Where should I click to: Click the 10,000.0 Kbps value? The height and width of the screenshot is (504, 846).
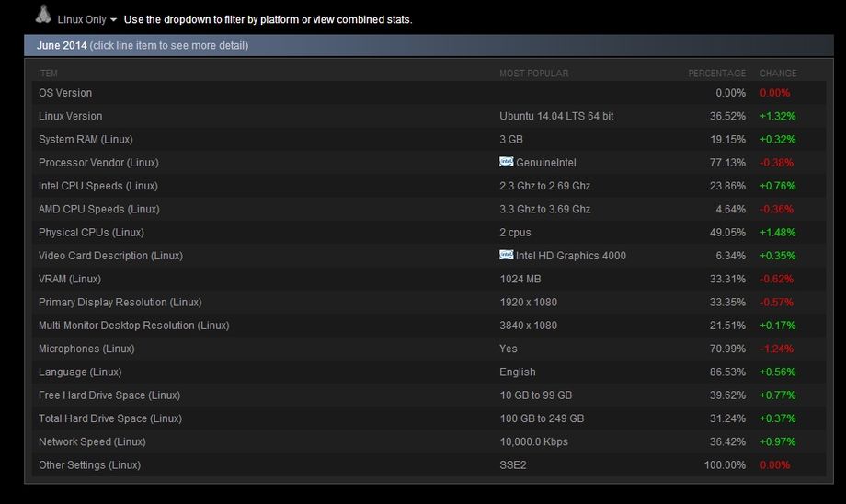click(533, 441)
